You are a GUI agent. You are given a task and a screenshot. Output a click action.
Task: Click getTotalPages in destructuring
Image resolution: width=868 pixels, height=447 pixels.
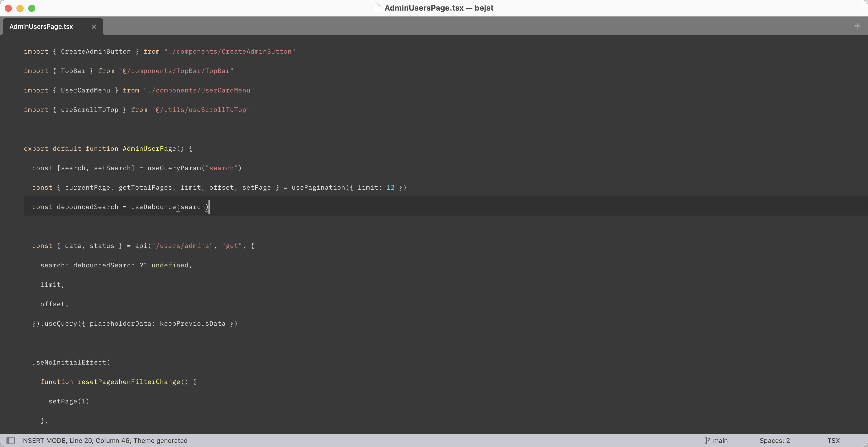tap(145, 188)
